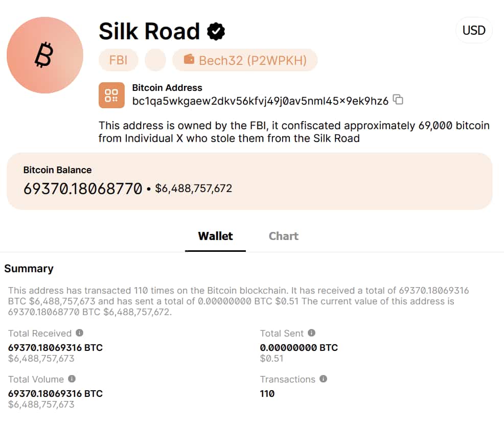Viewport: 504px width, 427px height.
Task: Toggle the FBI label filter
Action: coord(118,60)
